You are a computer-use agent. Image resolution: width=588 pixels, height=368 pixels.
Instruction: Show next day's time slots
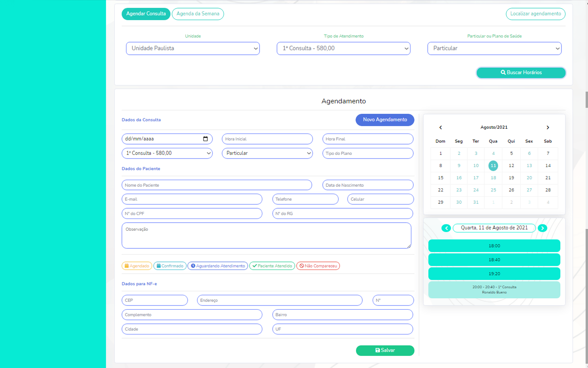(x=542, y=228)
